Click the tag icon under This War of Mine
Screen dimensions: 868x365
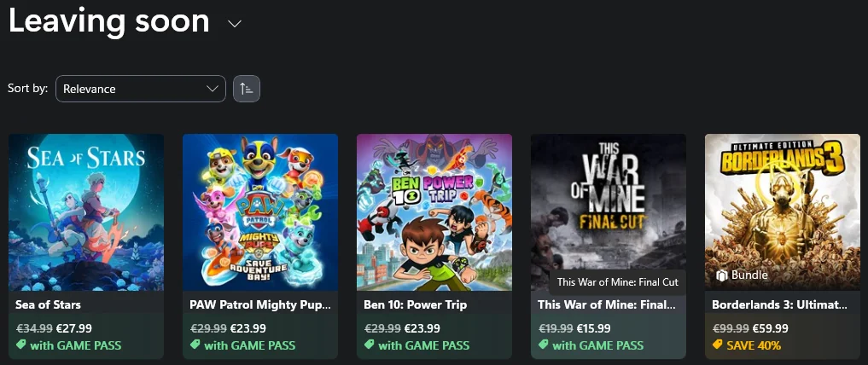544,345
